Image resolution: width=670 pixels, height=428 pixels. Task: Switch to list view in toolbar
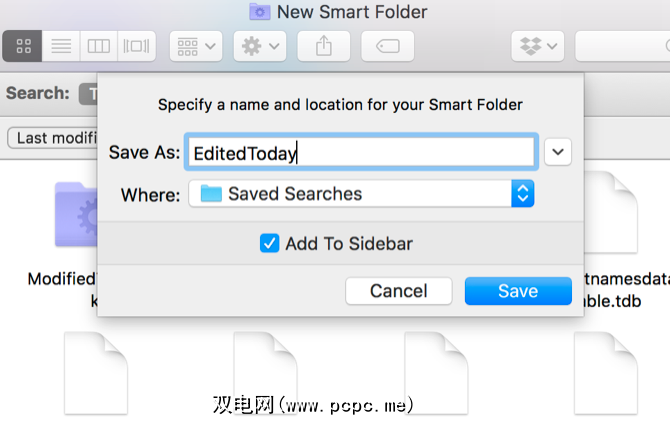61,46
